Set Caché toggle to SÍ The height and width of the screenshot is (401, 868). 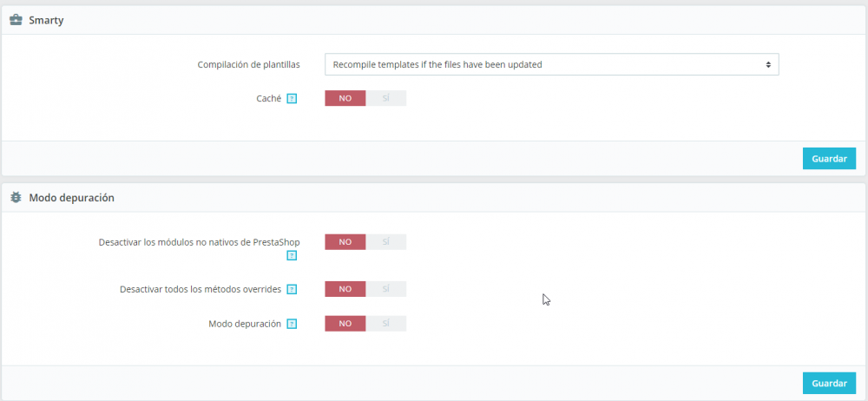click(x=385, y=98)
